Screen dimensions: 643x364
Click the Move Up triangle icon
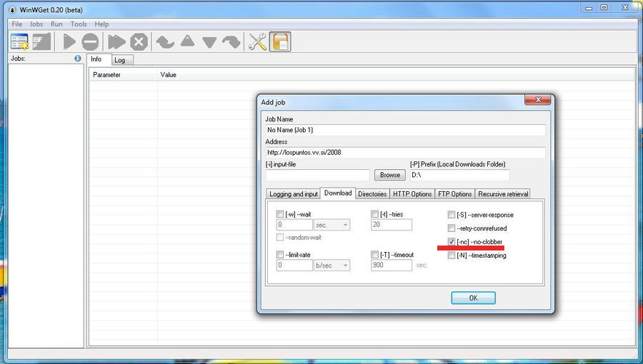[x=187, y=41]
